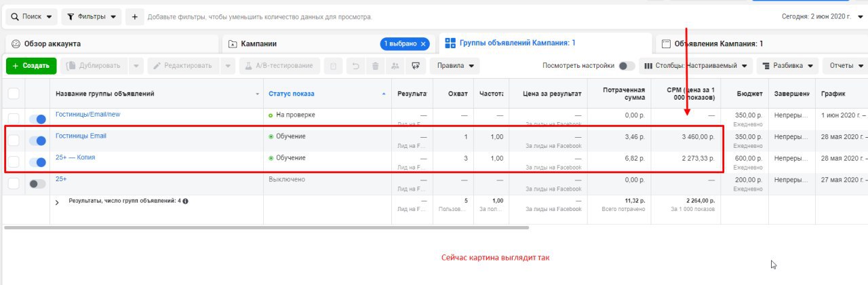868x285 pixels.
Task: Click the Группы объявлений grid icon
Action: 450,43
